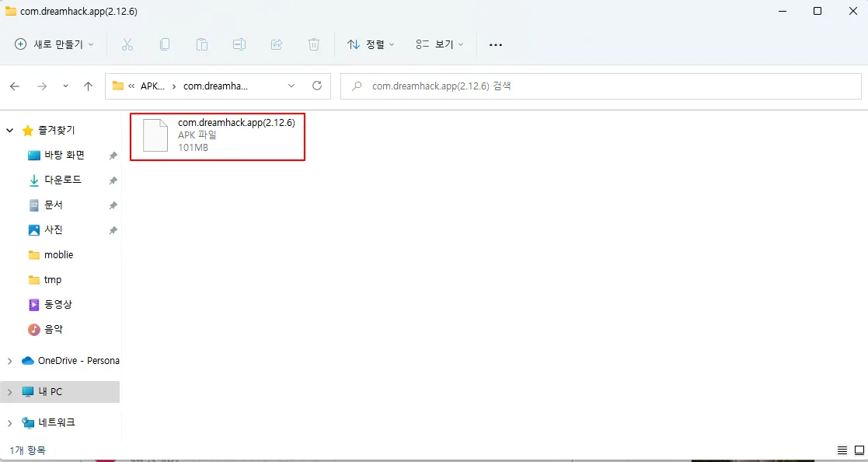Click the Rename icon in toolbar
This screenshot has height=462, width=868.
point(239,44)
